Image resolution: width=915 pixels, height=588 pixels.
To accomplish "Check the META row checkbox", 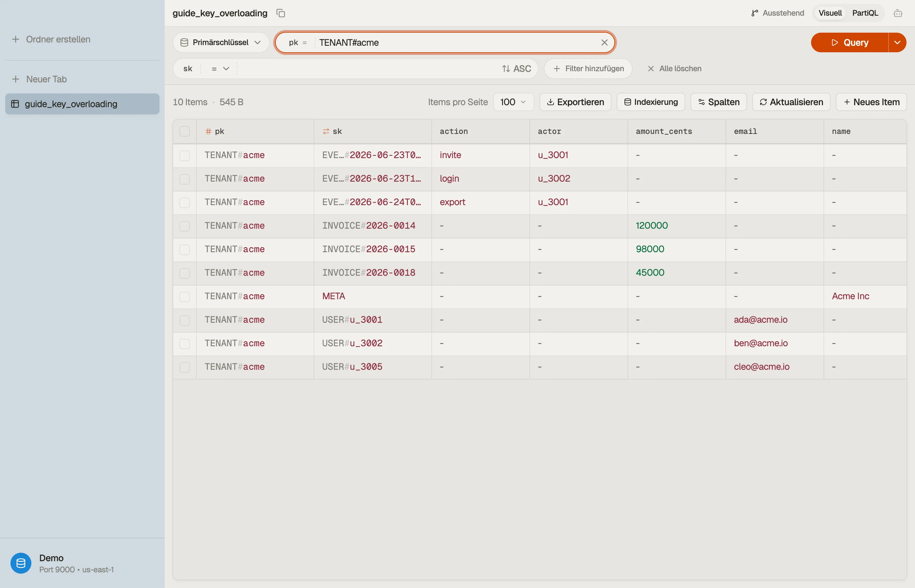I will (x=185, y=297).
